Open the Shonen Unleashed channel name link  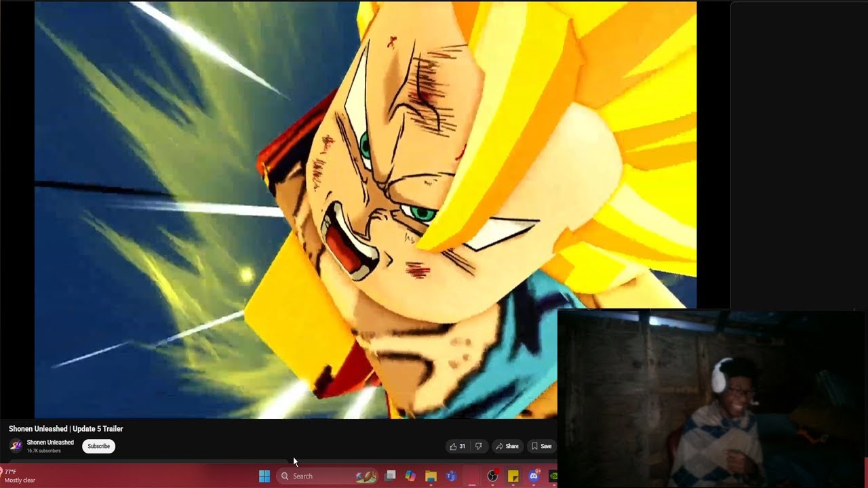click(x=50, y=443)
